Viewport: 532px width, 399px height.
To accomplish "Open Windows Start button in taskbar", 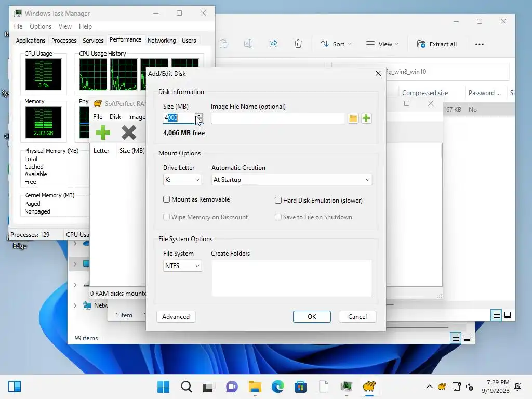I will tap(163, 387).
